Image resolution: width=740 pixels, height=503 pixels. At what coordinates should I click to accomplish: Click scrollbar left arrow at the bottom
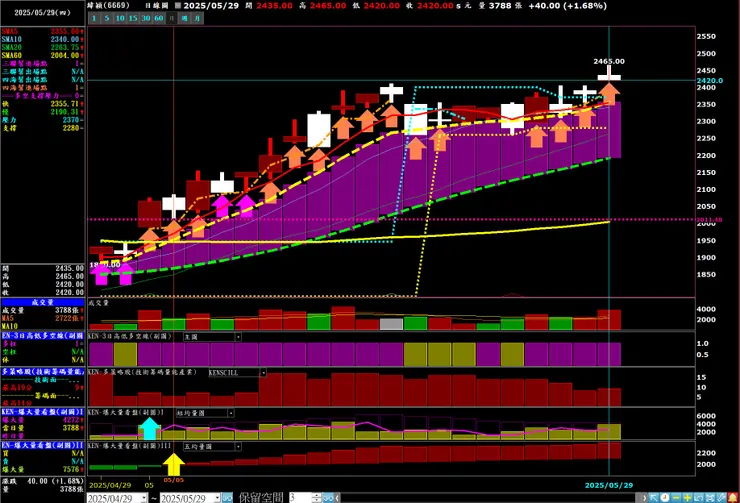point(337,498)
